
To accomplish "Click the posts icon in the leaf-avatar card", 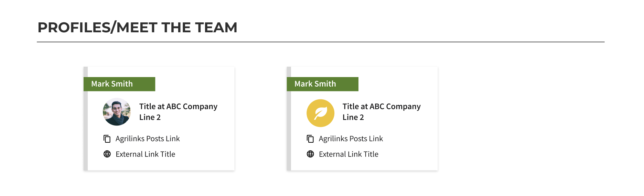I will pyautogui.click(x=310, y=139).
